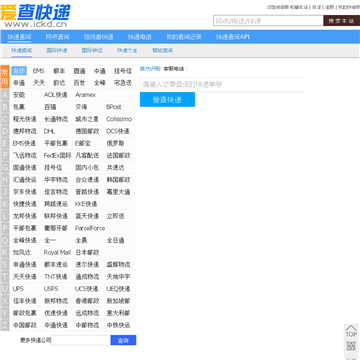The image size is (360, 360).
Task: Open 快递查询API in the navigation bar
Action: click(x=233, y=37)
